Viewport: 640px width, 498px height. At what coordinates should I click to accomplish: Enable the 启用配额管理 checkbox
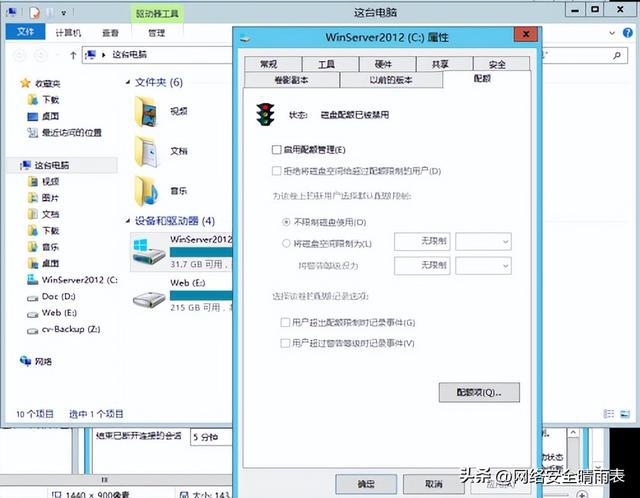(x=277, y=149)
